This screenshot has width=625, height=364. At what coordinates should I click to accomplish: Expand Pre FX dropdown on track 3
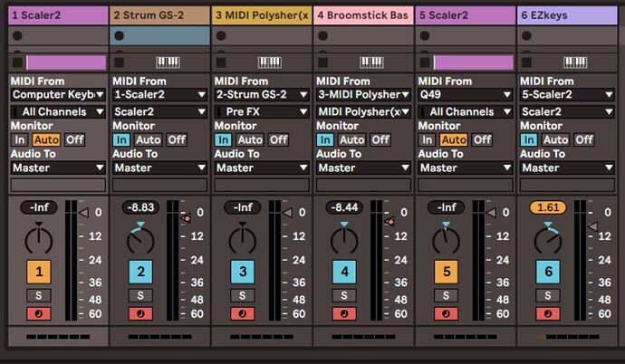pyautogui.click(x=262, y=111)
